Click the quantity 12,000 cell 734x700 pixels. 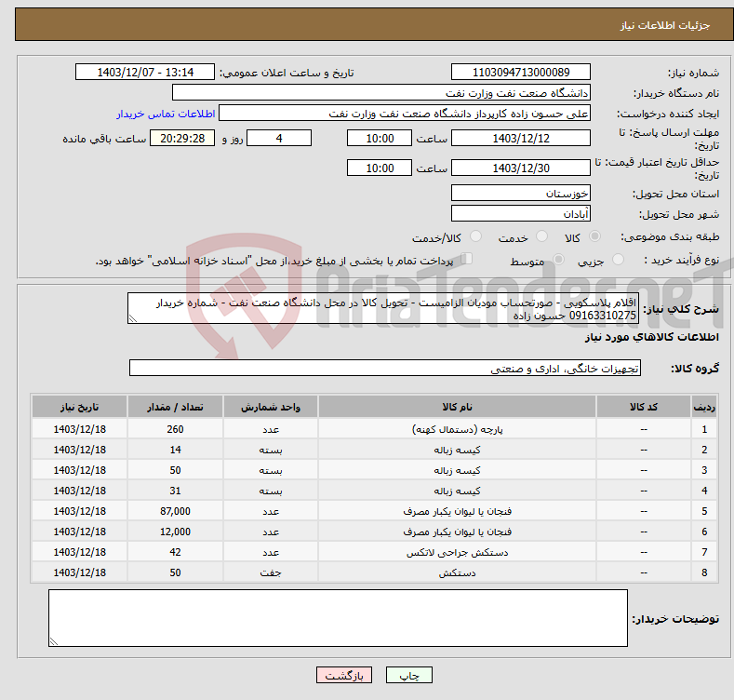point(175,532)
